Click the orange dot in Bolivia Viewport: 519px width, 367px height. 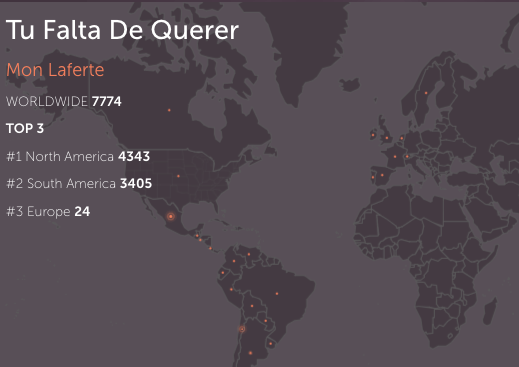click(252, 306)
